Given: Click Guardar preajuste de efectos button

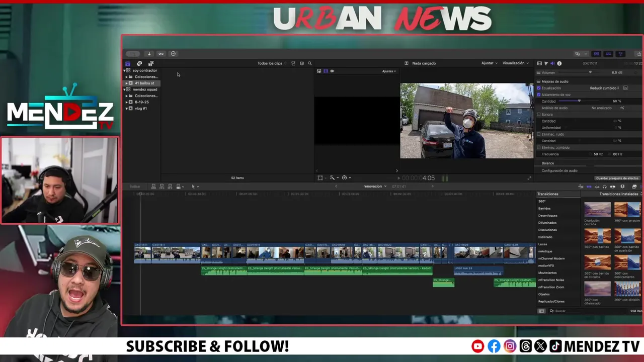Looking at the screenshot, I should [617, 178].
